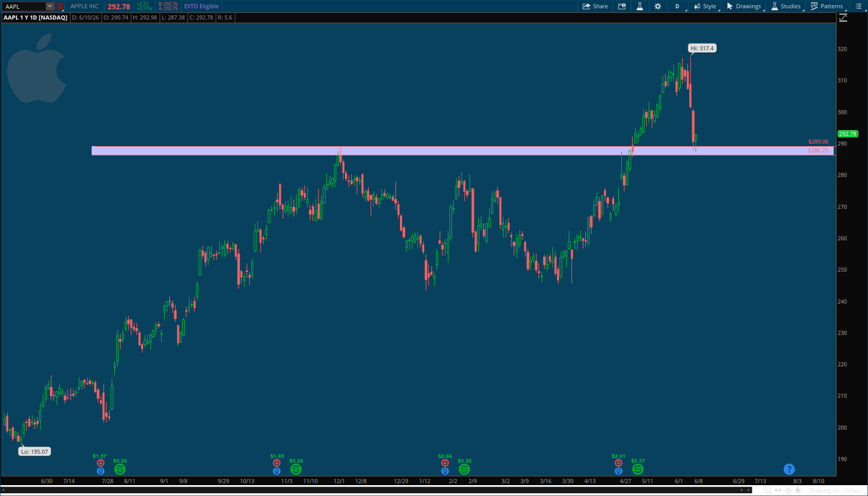The width and height of the screenshot is (868, 496).
Task: Open chart settings gear icon
Action: pyautogui.click(x=658, y=6)
